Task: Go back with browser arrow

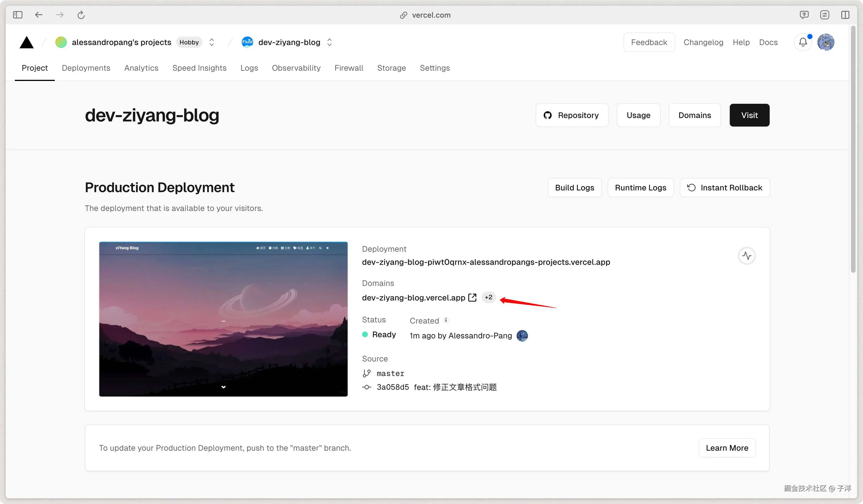Action: click(x=39, y=15)
